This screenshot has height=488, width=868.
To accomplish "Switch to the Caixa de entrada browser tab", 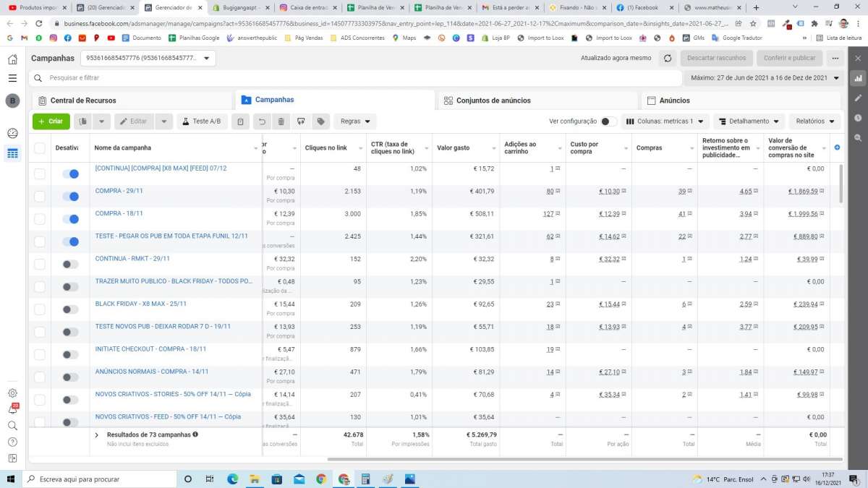I will point(309,7).
